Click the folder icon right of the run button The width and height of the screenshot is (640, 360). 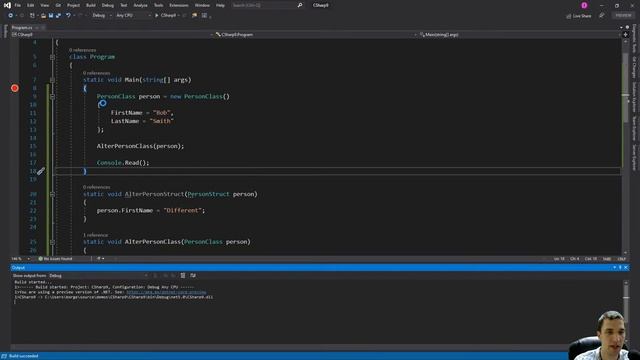(194, 16)
